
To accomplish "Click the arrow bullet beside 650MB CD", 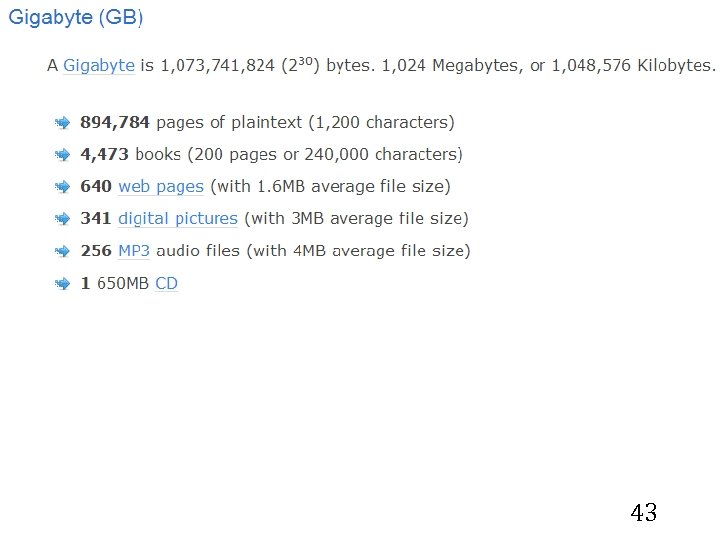I will (x=62, y=284).
